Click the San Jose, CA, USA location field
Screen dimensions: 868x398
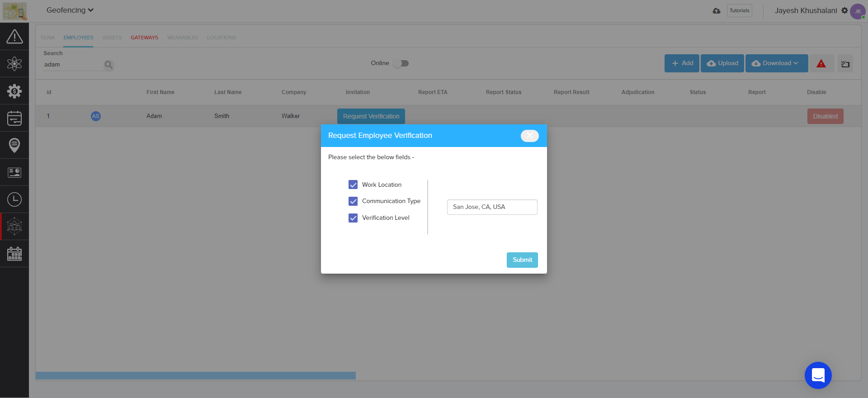point(492,207)
